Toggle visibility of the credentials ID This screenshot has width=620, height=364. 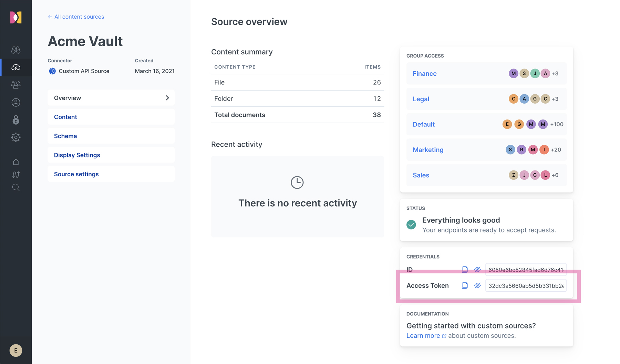[x=477, y=270]
